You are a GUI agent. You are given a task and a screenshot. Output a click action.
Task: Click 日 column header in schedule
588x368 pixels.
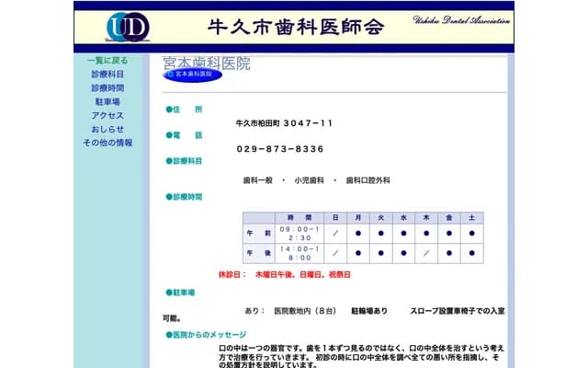(x=335, y=218)
